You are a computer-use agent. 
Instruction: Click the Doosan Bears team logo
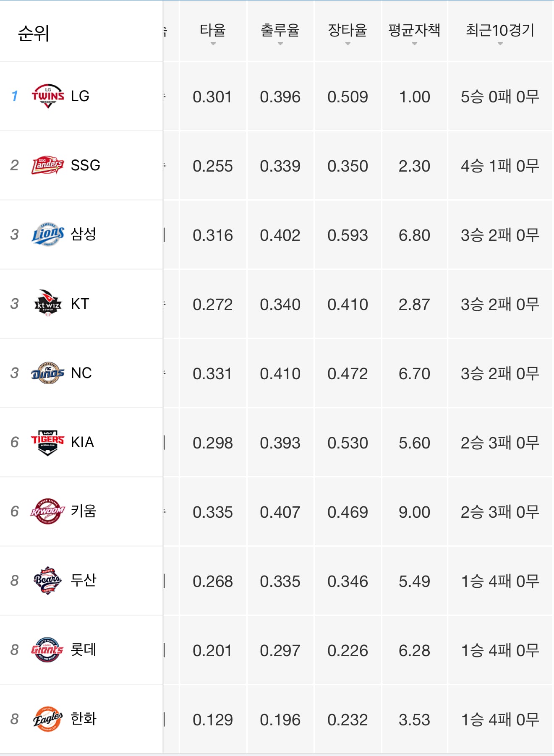pyautogui.click(x=48, y=580)
